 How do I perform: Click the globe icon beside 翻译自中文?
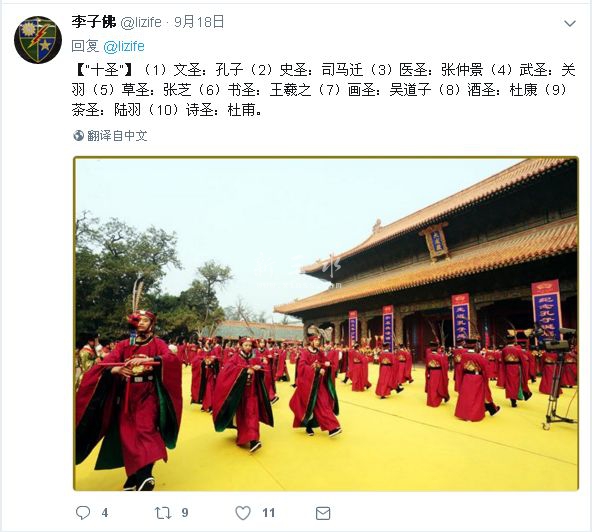tap(78, 136)
